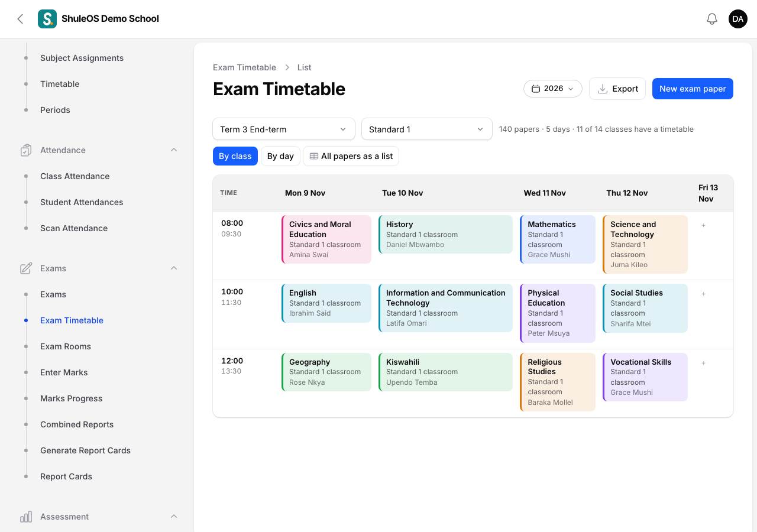Add paper on Friday at 08:00

[x=703, y=225]
